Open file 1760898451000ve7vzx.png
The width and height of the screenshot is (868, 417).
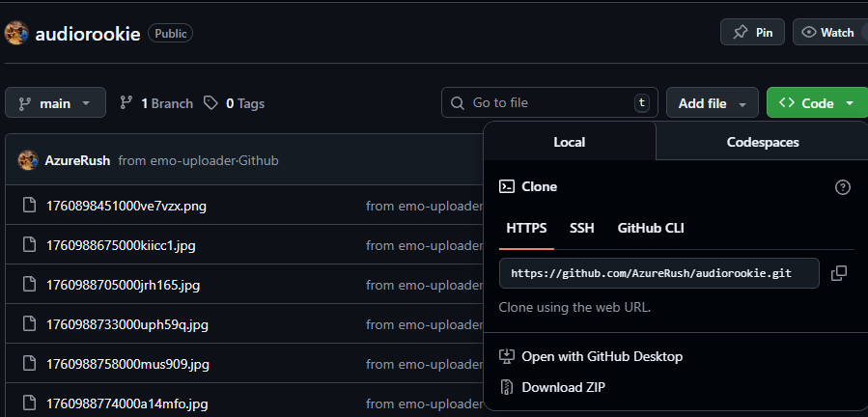click(x=126, y=206)
